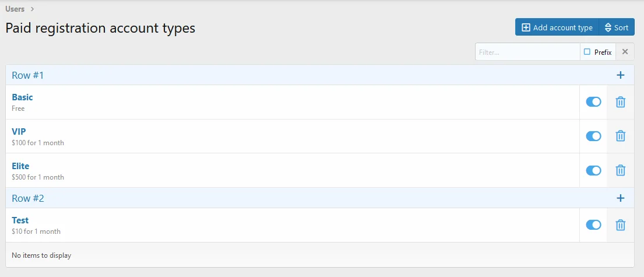644x277 pixels.
Task: Delete the Basic account type
Action: coord(621,102)
